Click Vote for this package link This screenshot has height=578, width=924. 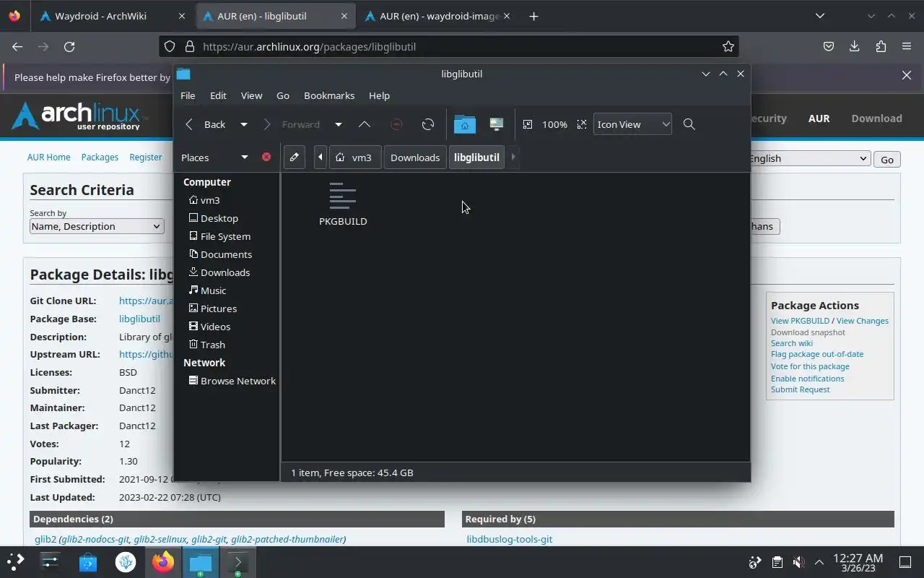point(810,366)
